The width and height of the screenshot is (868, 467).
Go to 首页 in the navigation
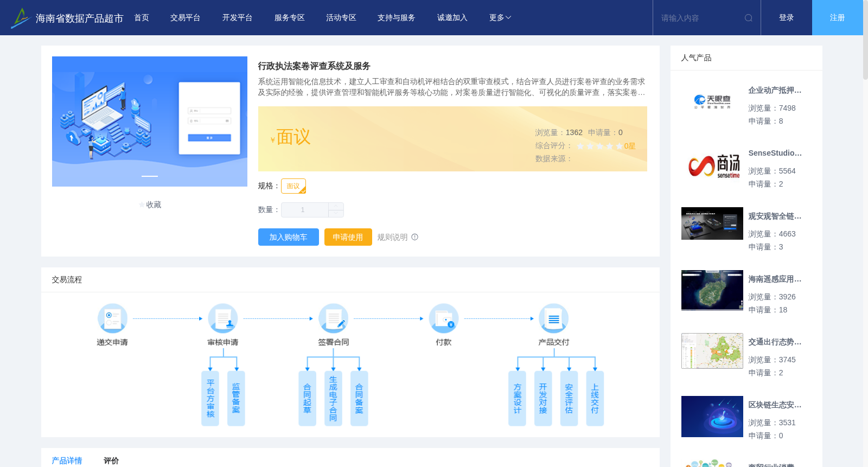(x=142, y=18)
